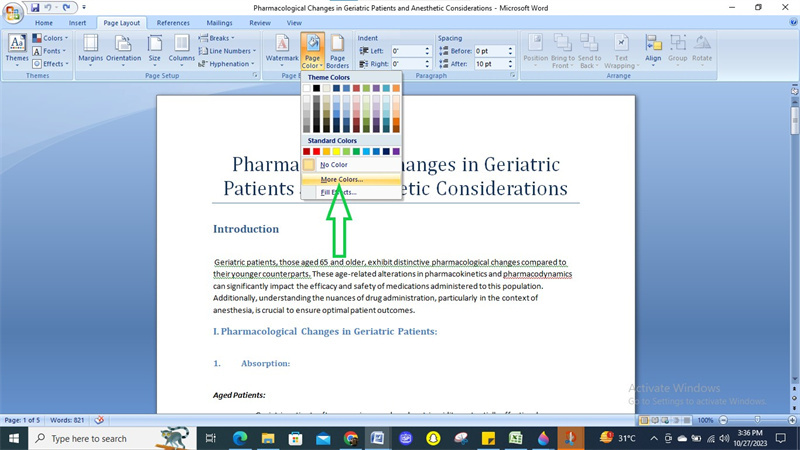Click the Orientation icon
The image size is (800, 450).
coord(124,48)
